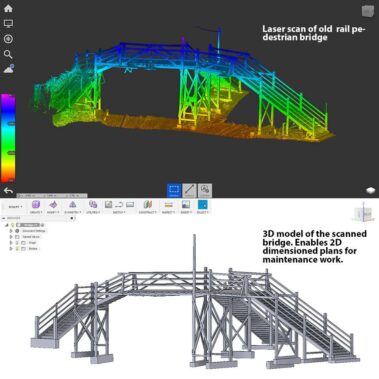This screenshot has width=379, height=379.
Task: Click the violet top of elevation ramp
Action: 8,98
